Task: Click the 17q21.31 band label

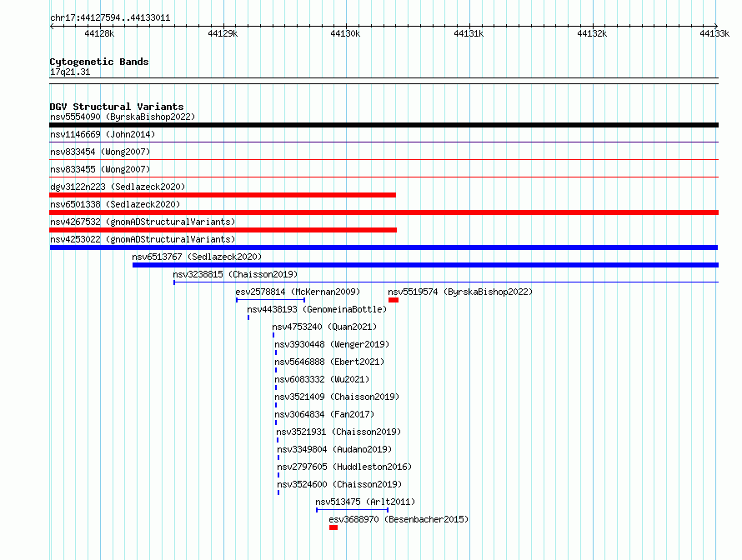Action: coord(70,72)
